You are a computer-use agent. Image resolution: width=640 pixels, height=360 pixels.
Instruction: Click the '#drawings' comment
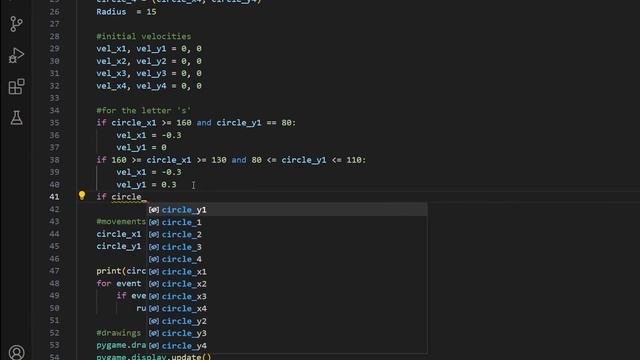(119, 333)
